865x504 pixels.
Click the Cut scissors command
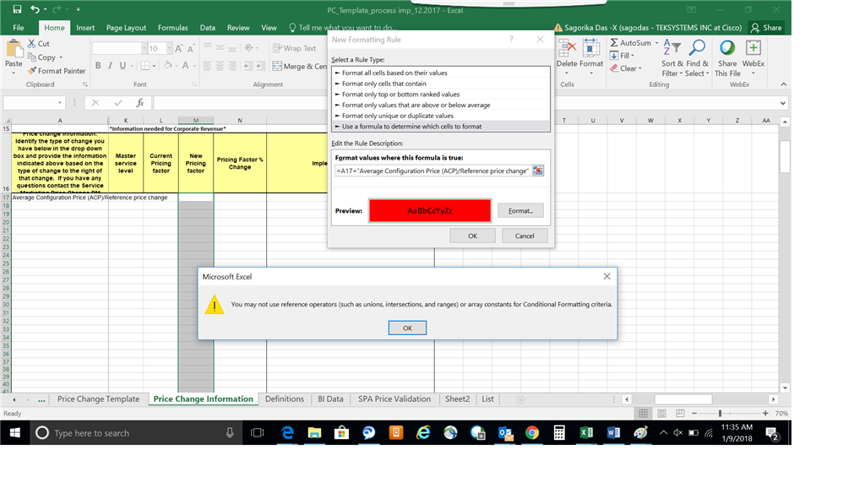39,44
